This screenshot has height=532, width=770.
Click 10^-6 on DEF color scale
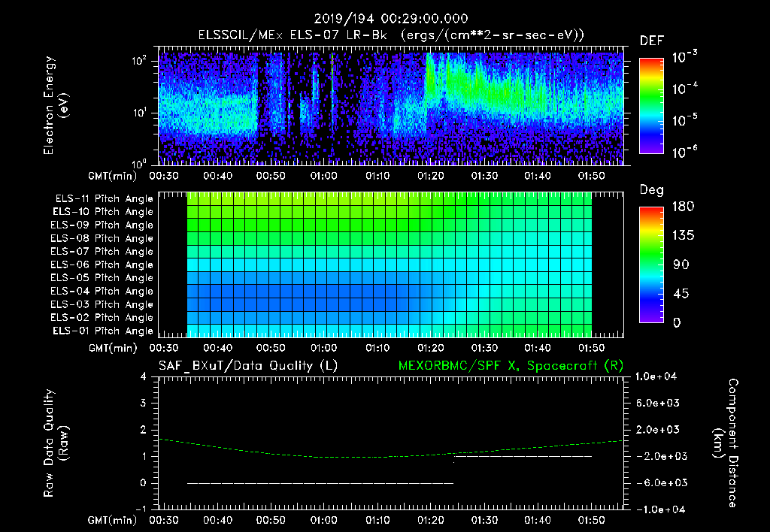685,152
